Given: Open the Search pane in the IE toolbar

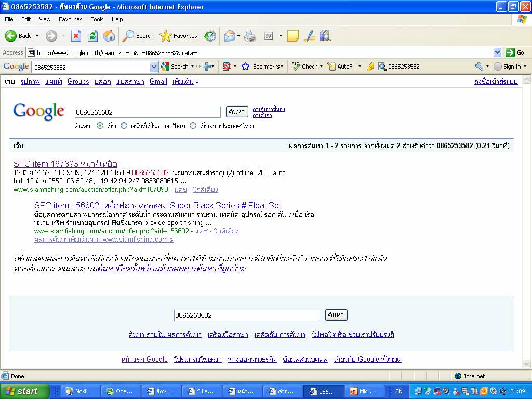Looking at the screenshot, I should [138, 36].
